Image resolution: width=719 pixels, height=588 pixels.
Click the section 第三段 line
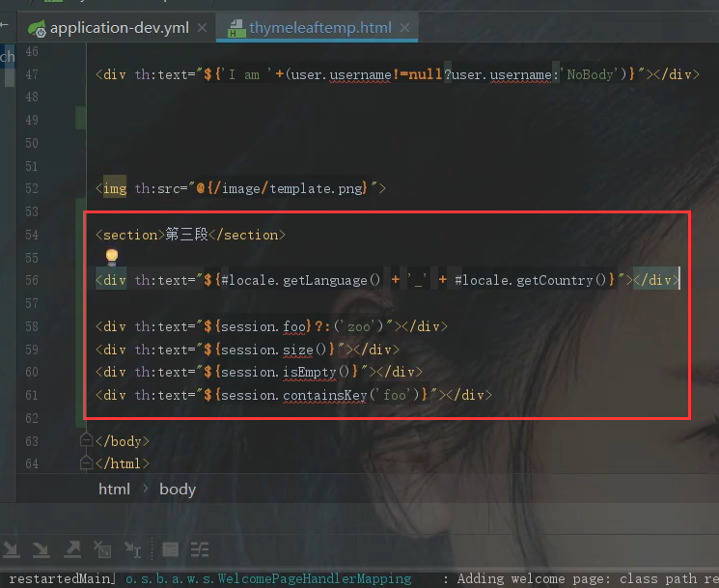[x=190, y=235]
